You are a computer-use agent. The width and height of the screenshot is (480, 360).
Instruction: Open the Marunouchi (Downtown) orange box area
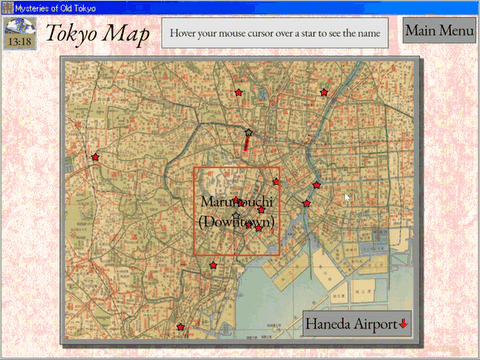click(x=236, y=211)
